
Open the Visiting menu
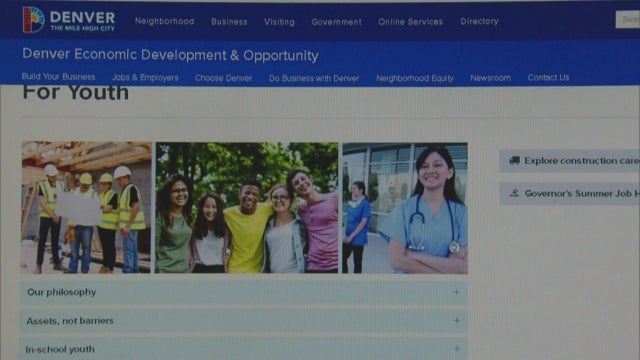coord(279,22)
